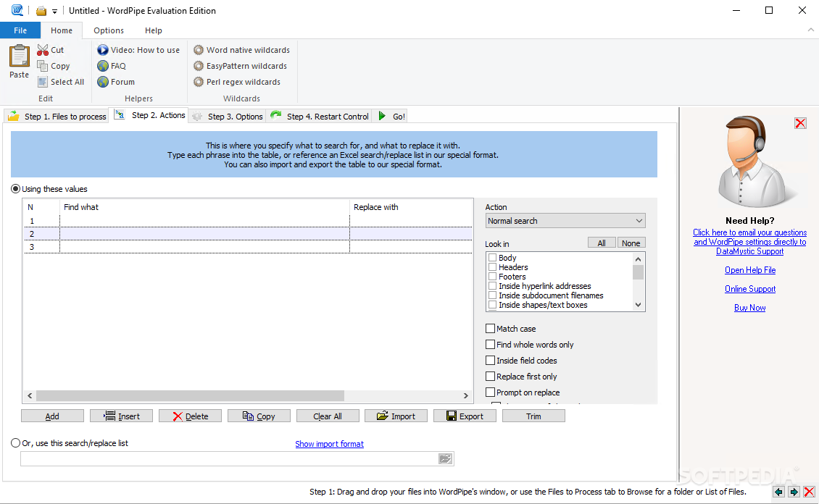
Task: Open the quick access toolbar dropdown arrow
Action: pyautogui.click(x=54, y=11)
